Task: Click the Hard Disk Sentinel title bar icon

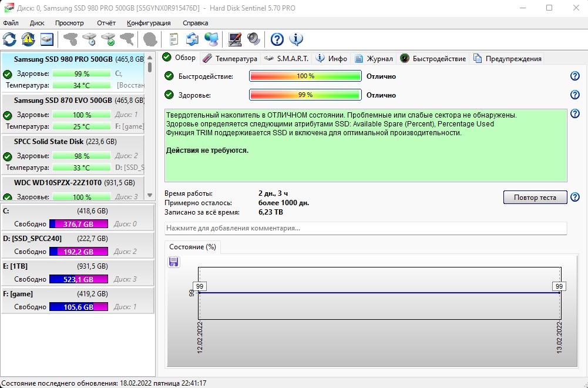Action: [9, 8]
